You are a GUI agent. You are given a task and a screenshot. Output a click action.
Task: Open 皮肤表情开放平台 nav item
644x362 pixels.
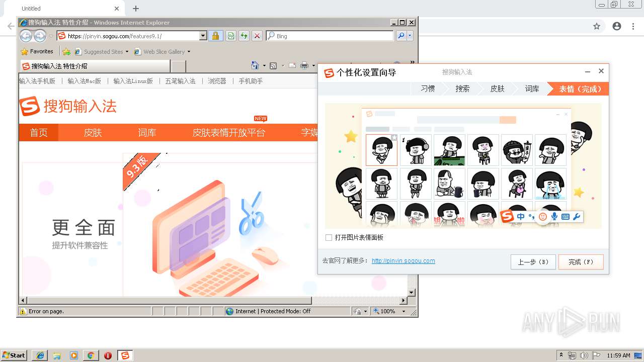228,133
